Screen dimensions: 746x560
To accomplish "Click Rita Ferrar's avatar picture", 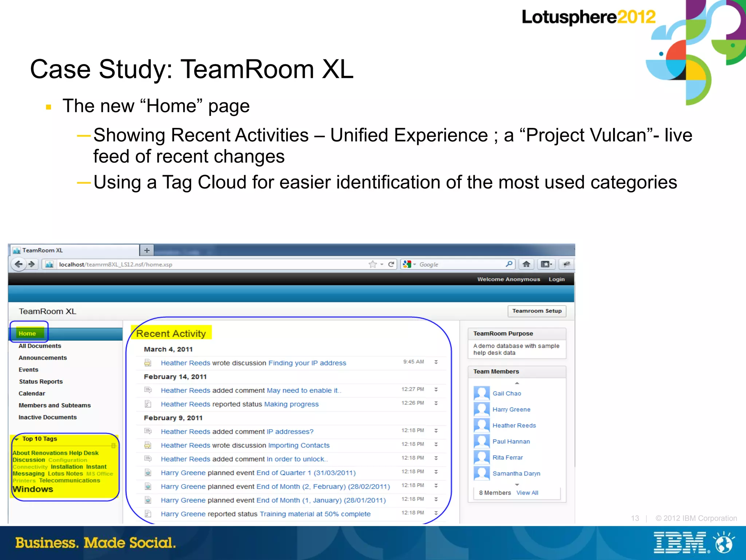I will pos(482,458).
